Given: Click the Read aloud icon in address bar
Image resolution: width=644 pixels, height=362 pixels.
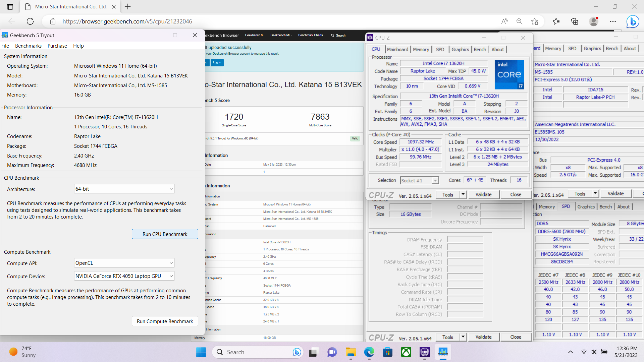Looking at the screenshot, I should [504, 21].
